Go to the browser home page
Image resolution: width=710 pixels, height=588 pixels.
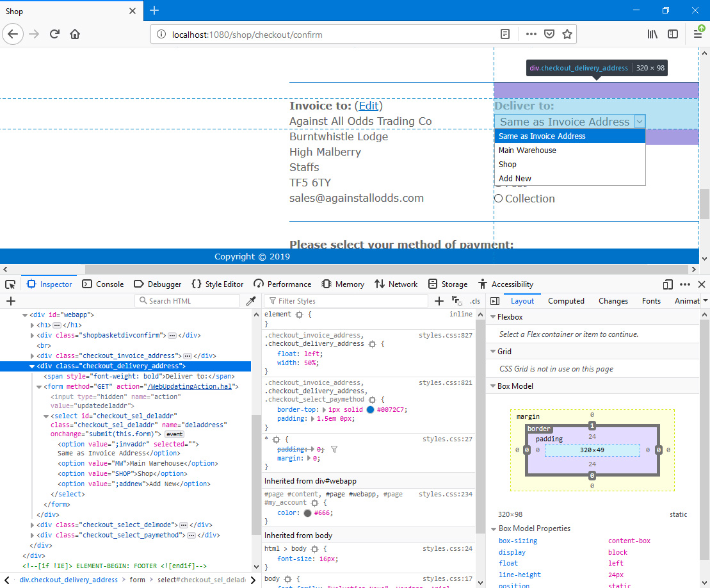(75, 34)
